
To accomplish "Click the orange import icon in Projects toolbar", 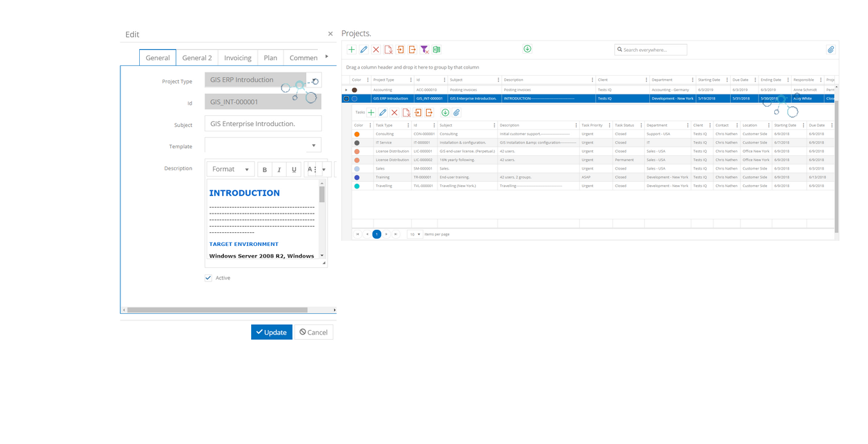I will [401, 49].
